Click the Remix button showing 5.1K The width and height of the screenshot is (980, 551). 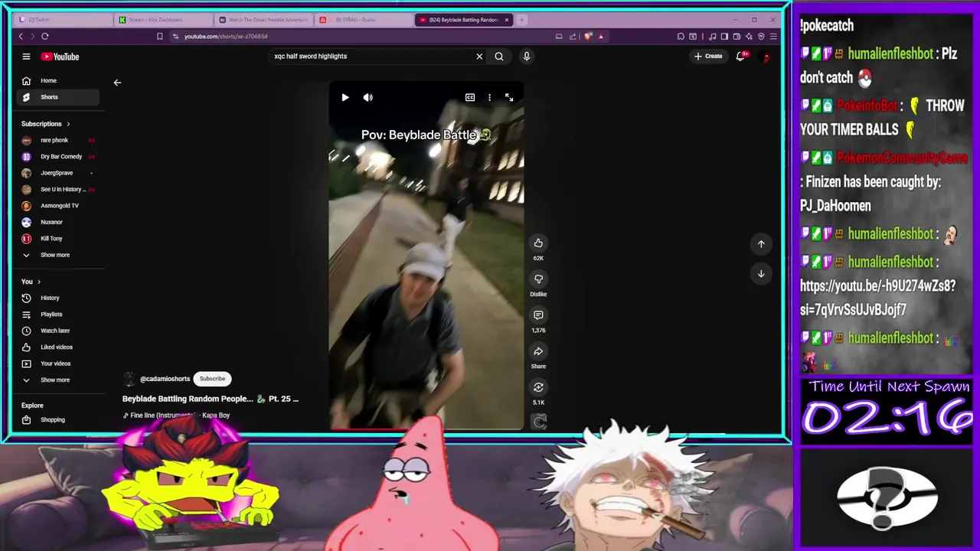538,387
